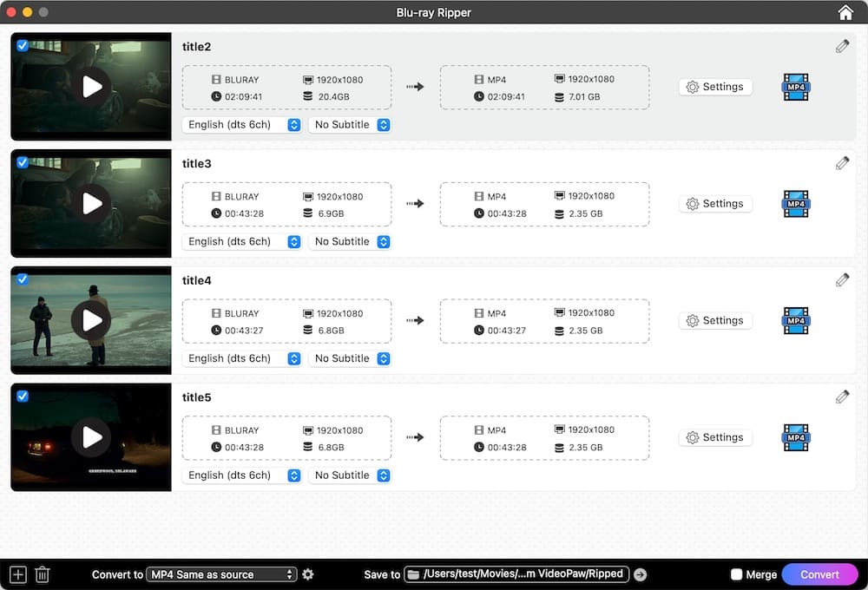Open the output folder arrow icon
This screenshot has width=868, height=590.
[x=640, y=574]
